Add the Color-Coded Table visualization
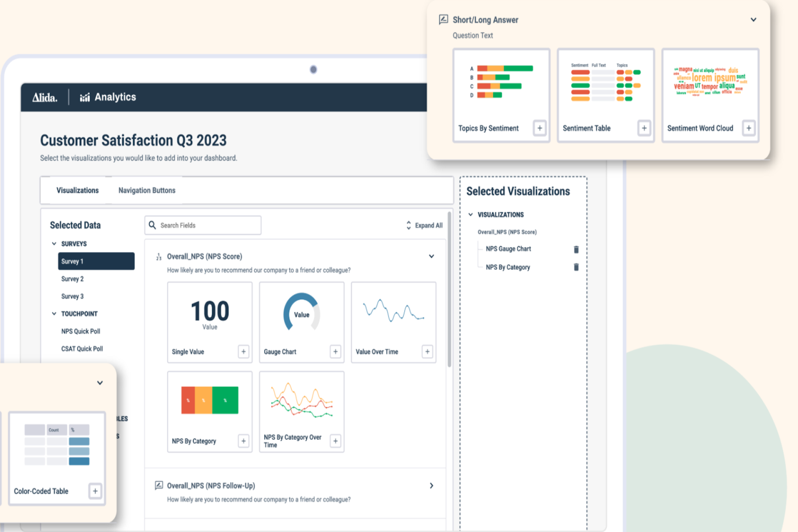798x532 pixels. pyautogui.click(x=95, y=491)
